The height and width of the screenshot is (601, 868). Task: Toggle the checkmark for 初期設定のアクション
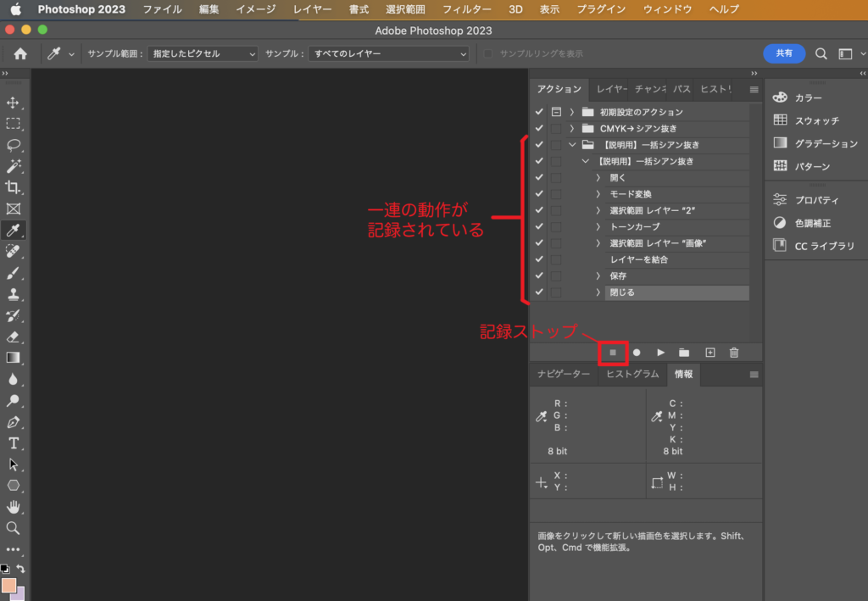(539, 112)
